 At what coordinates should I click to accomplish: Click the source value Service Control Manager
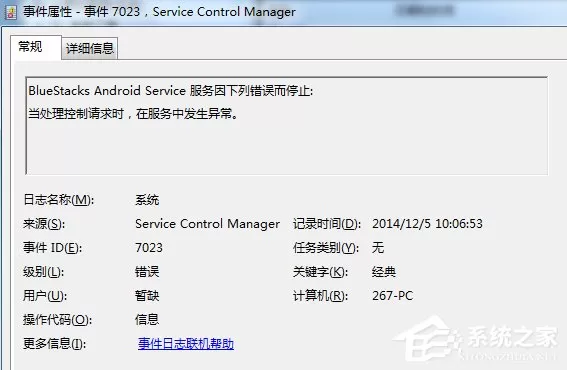pos(208,224)
